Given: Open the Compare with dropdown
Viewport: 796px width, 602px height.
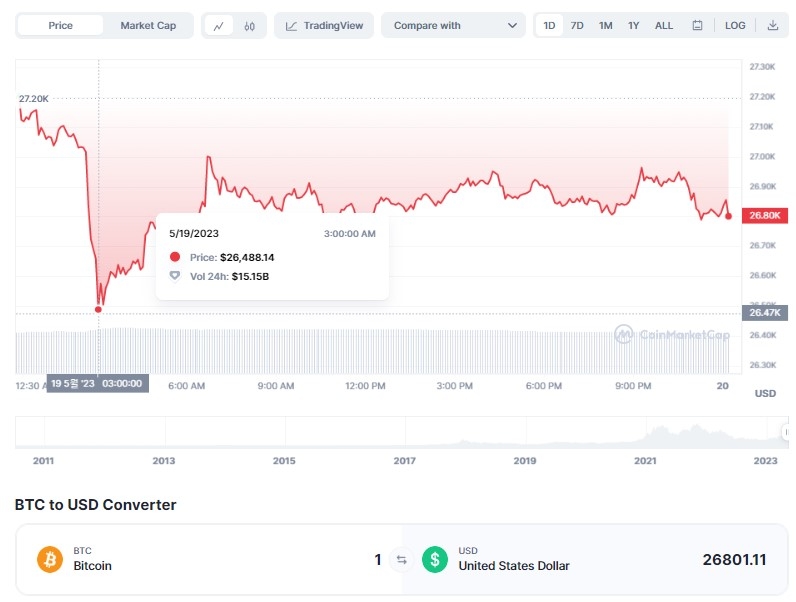Looking at the screenshot, I should [x=453, y=25].
